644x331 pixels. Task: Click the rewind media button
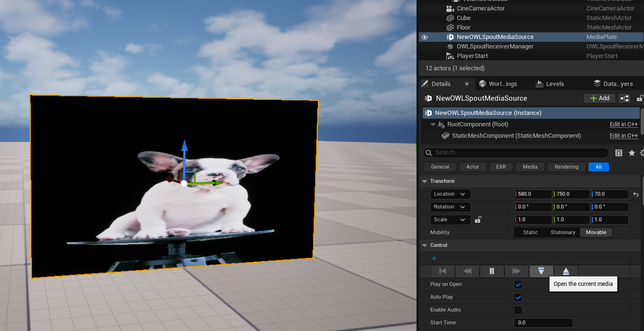point(467,271)
